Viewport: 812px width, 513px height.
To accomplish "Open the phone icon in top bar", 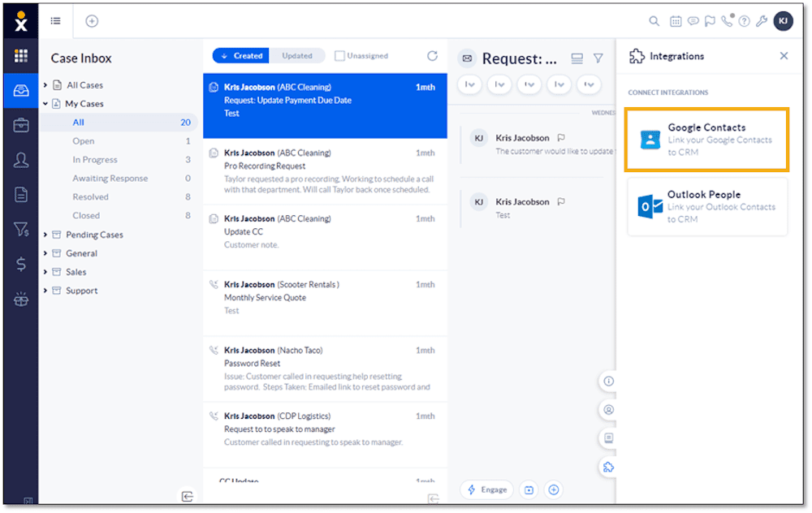I will tap(727, 21).
